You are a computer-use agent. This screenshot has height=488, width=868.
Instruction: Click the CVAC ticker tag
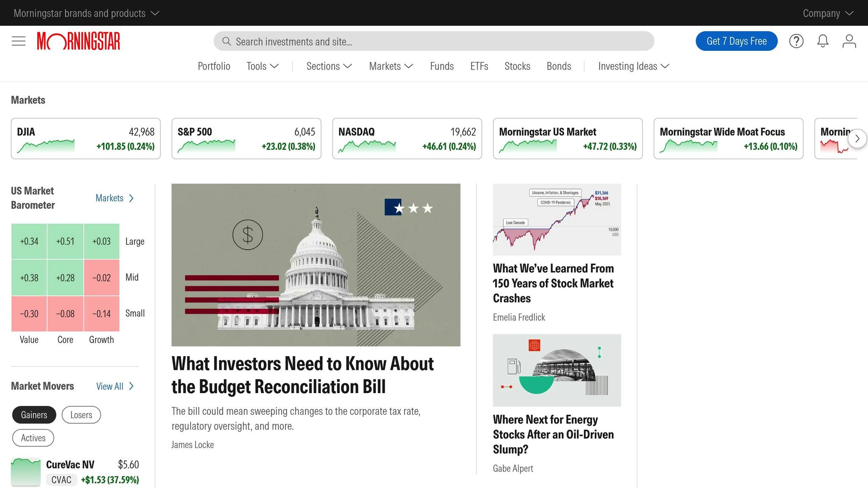point(61,480)
